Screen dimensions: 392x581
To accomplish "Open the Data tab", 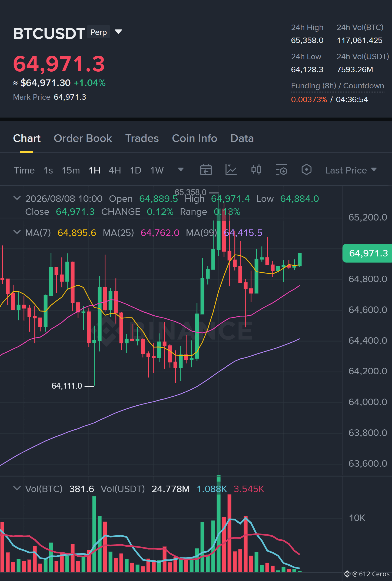I will [x=242, y=138].
